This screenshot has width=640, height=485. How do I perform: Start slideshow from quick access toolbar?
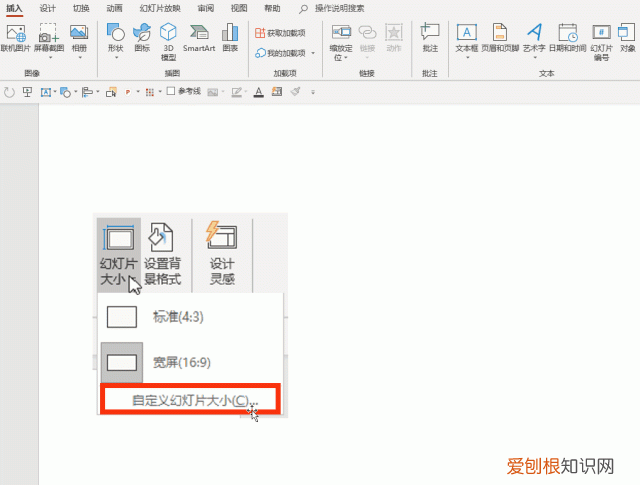[x=27, y=92]
